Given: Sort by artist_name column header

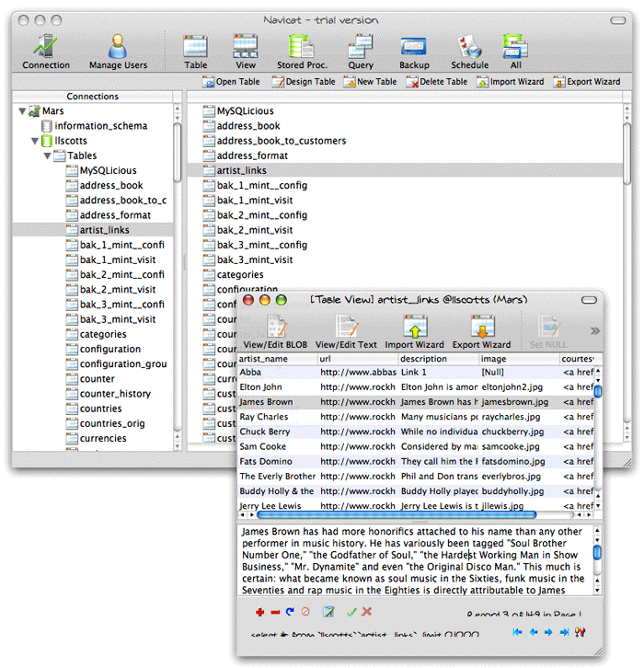Looking at the screenshot, I should tap(278, 359).
